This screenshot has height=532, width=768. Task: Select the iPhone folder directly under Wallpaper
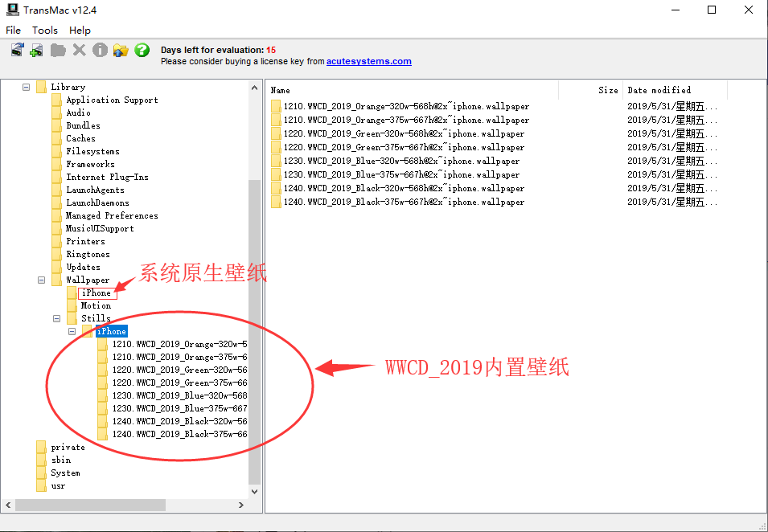click(97, 293)
